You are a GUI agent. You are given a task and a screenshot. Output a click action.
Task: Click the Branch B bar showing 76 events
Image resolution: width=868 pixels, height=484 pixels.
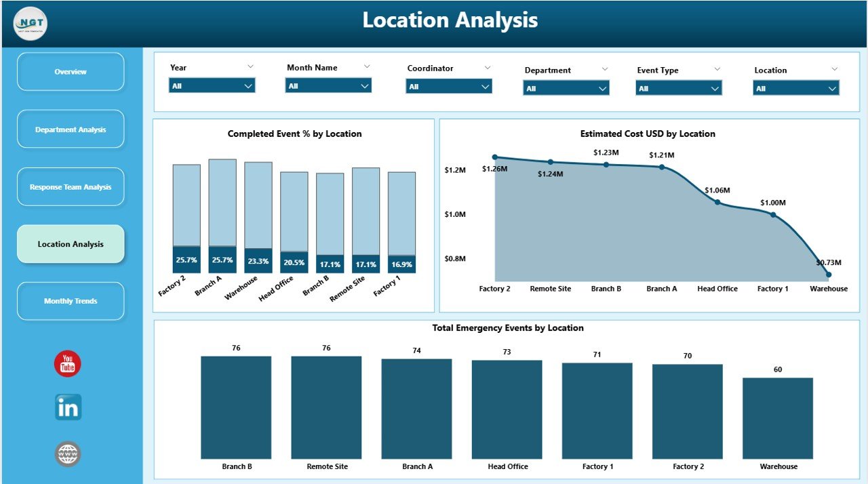236,407
